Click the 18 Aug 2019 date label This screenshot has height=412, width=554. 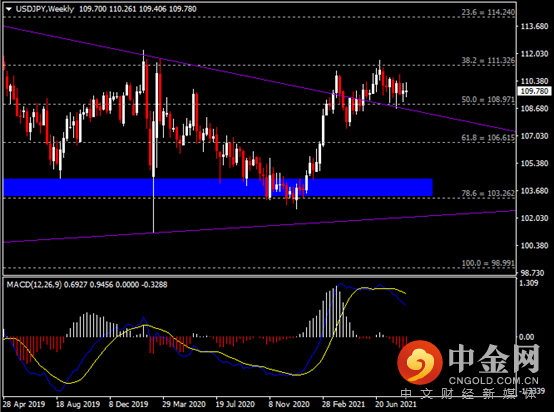coord(78,404)
